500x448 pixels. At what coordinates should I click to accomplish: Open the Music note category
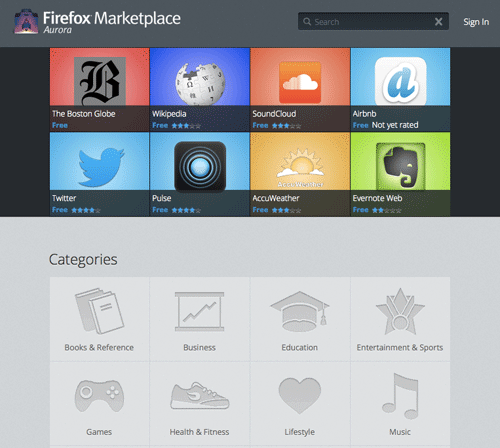pos(400,404)
